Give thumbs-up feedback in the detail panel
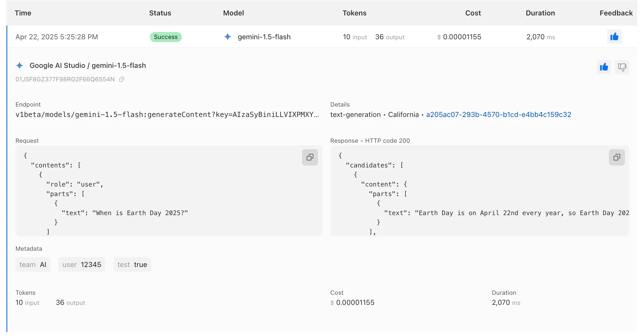644x336 pixels. pyautogui.click(x=604, y=67)
